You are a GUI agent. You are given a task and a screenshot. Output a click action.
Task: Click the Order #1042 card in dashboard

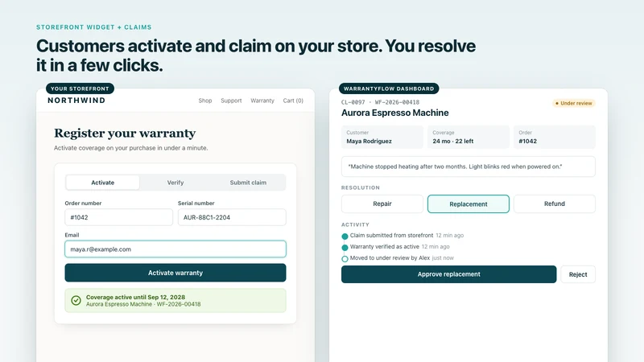tap(555, 137)
